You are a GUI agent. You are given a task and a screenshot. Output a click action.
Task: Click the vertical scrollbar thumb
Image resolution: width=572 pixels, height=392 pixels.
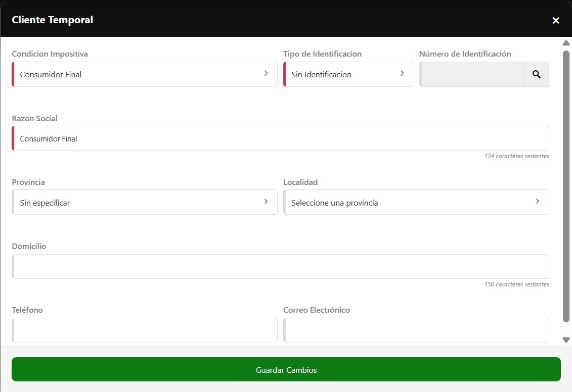pyautogui.click(x=566, y=185)
